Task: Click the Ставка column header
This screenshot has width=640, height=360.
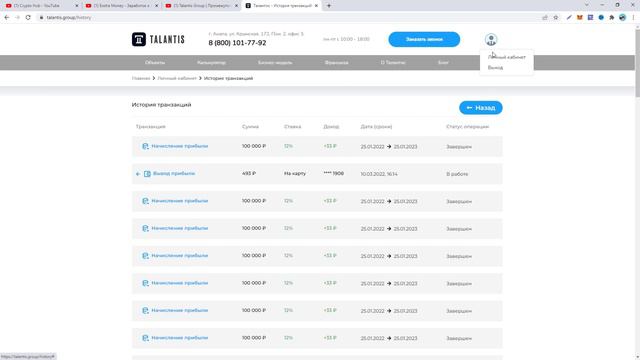Action: (x=293, y=127)
